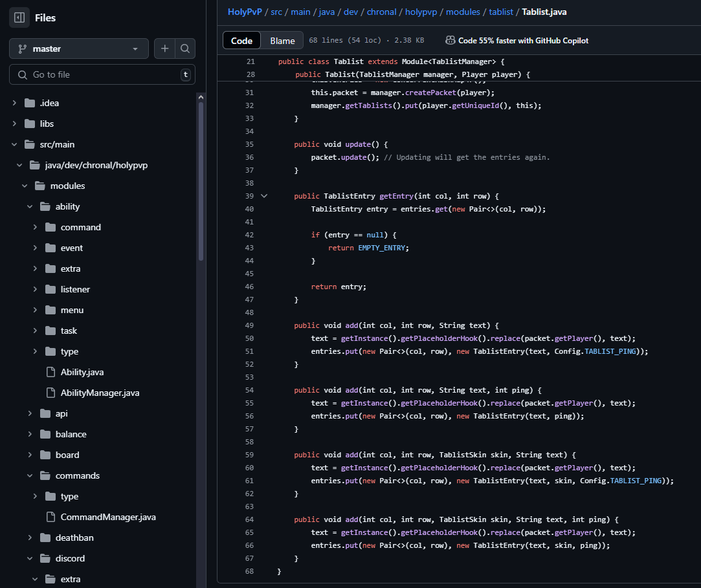This screenshot has width=701, height=588.
Task: Expand the libs folder chevron
Action: pos(14,124)
